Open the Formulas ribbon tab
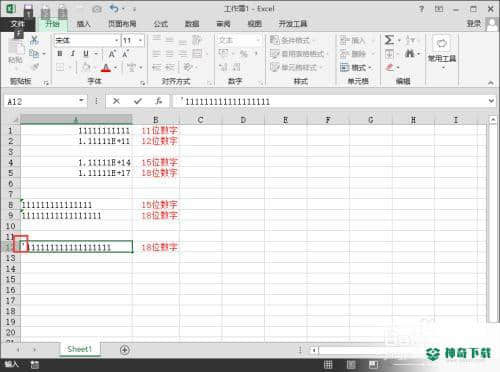Screen dimensions: 500x372 161,24
